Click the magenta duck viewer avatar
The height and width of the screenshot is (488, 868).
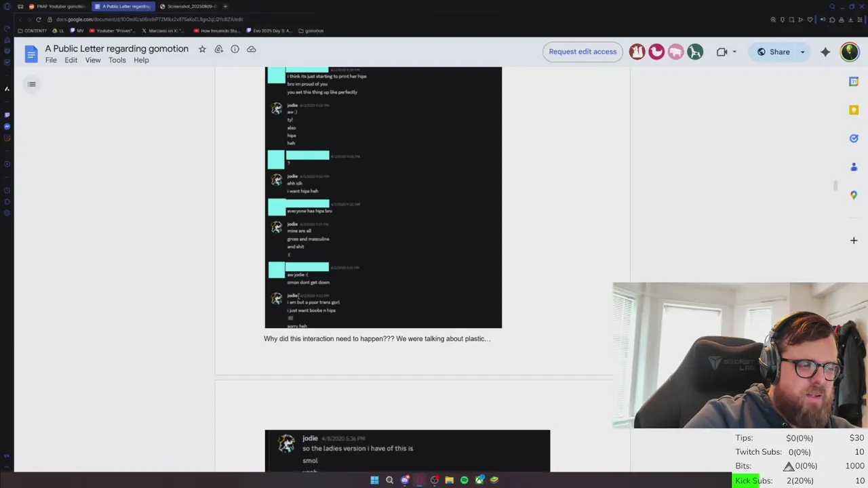point(656,52)
